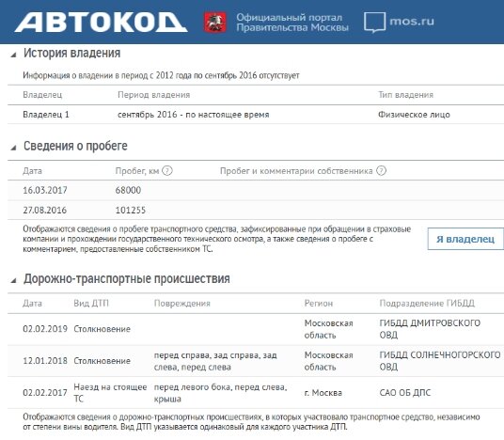Show help for Пробег, км column
Viewport: 504px width, 440px height.
167,171
